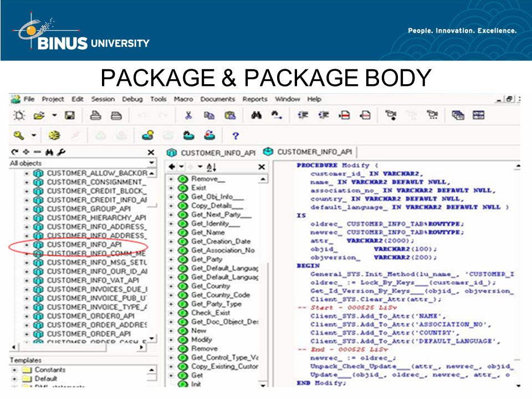Screen dimensions: 532x399
Task: Click the Tile windows toolbar icon
Action: [x=478, y=115]
